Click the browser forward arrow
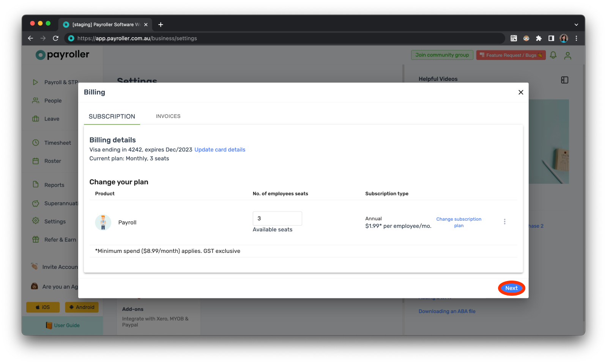Viewport: 607px width, 364px height. coord(43,38)
